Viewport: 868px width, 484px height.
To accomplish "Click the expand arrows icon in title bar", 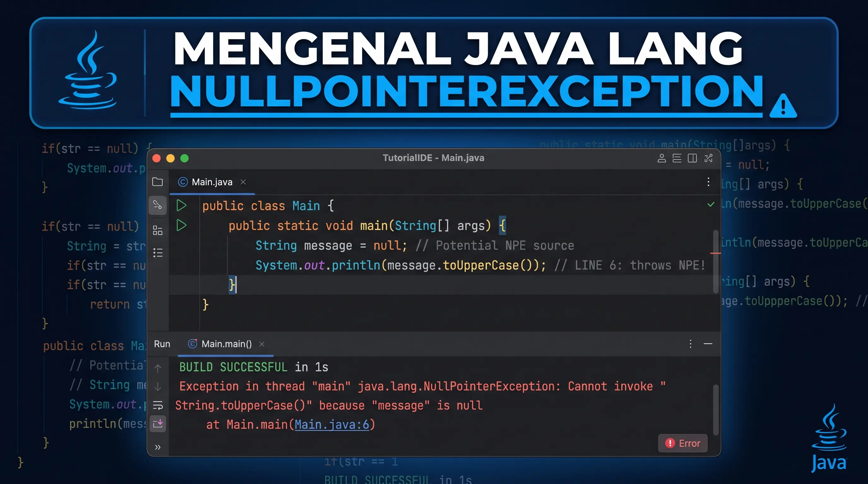I will (708, 158).
